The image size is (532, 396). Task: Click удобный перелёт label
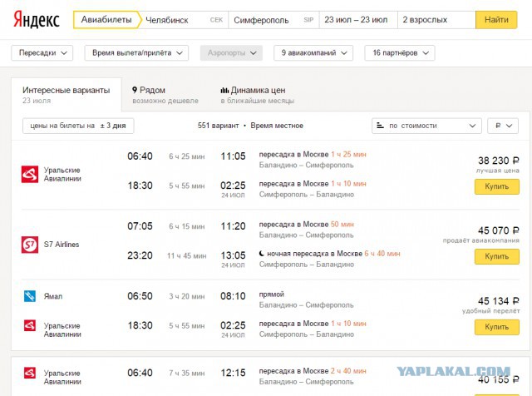(x=490, y=311)
